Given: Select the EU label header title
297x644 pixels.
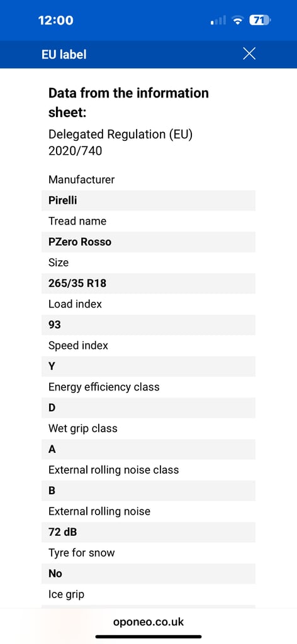Looking at the screenshot, I should [x=64, y=54].
